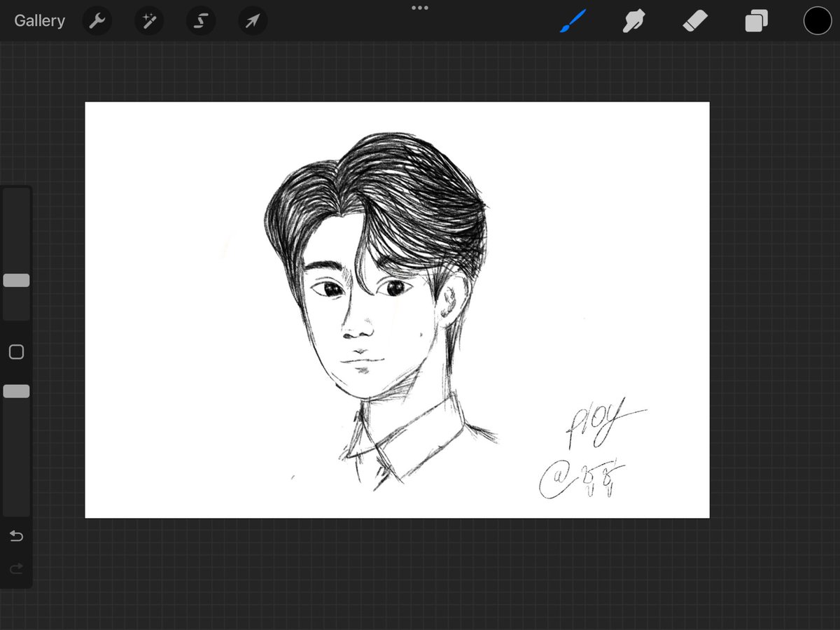
Task: Click the brush size slider handle
Action: pos(16,281)
